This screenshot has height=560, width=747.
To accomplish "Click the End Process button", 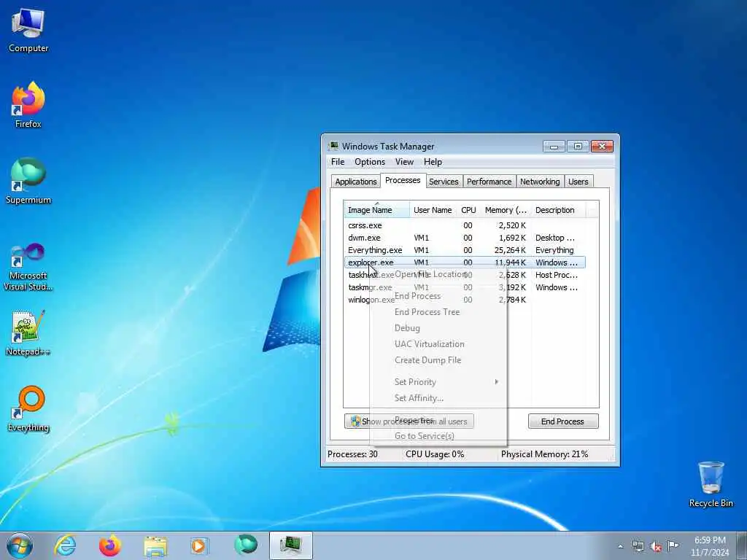I will [x=562, y=421].
